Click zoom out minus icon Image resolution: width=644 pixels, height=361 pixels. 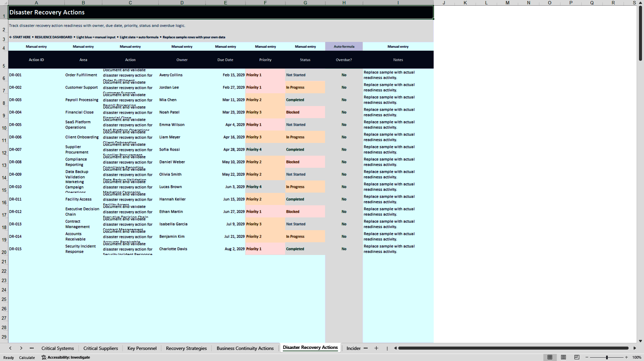(x=587, y=357)
